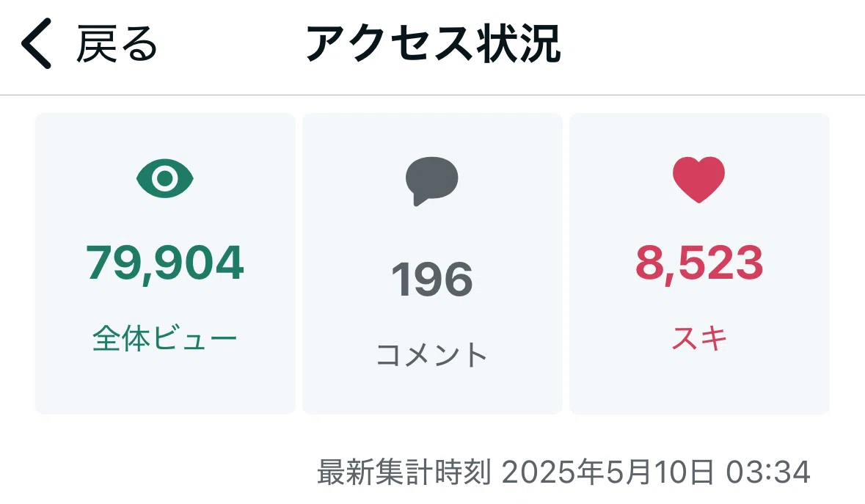The height and width of the screenshot is (504, 865).
Task: Tap the back chevron arrow
Action: tap(37, 43)
